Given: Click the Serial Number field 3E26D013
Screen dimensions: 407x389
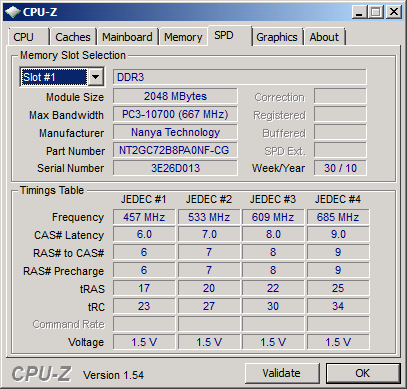Looking at the screenshot, I should (x=175, y=168).
